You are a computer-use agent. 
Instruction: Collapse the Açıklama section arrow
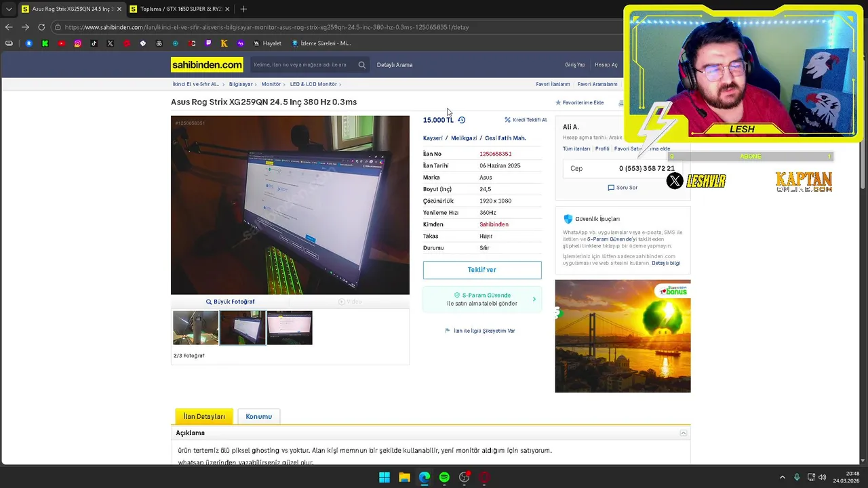[684, 433]
